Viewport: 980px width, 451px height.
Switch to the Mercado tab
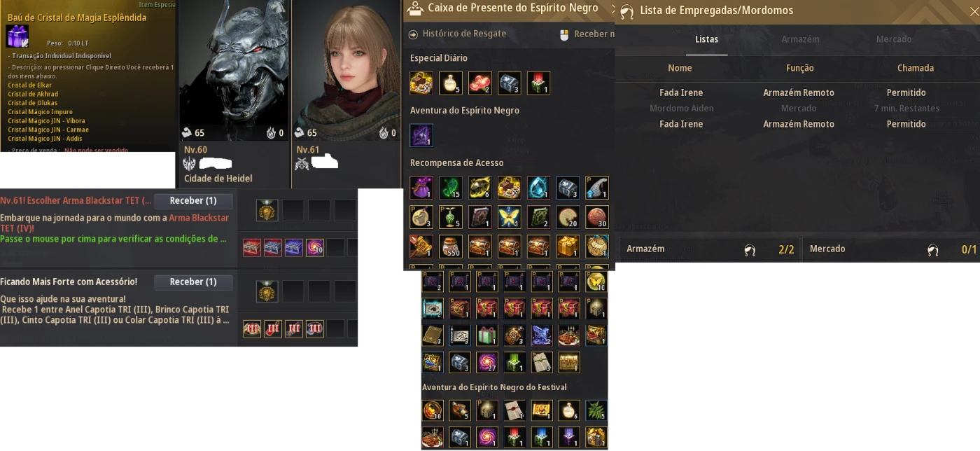[x=894, y=39]
